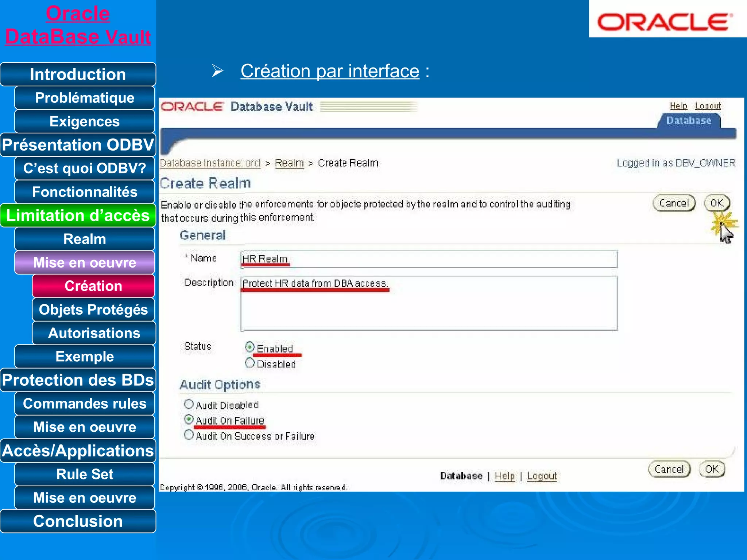Go to the Problématique slide
This screenshot has height=560, width=747.
[85, 98]
